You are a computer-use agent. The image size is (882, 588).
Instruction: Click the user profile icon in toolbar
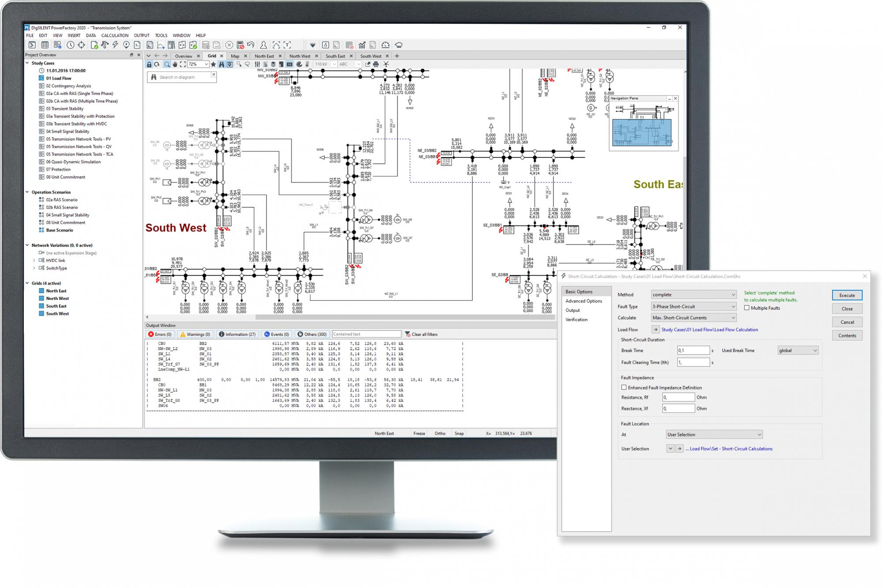point(263,45)
